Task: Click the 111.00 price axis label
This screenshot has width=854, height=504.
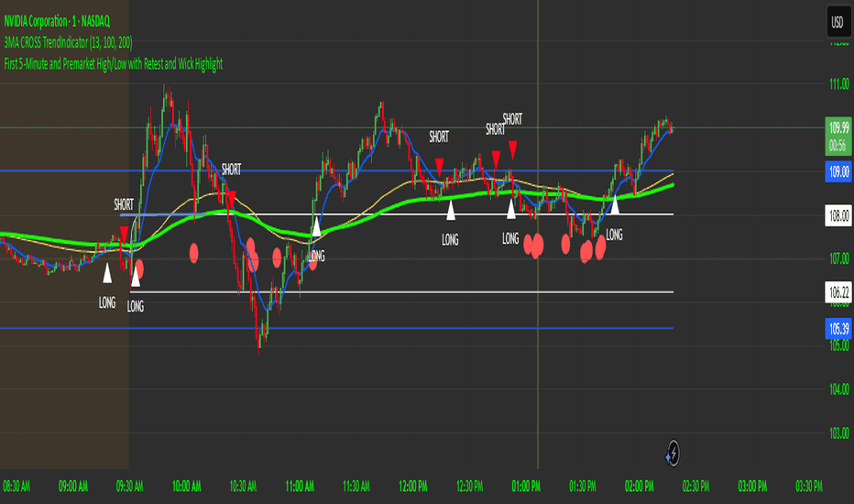Action: [x=838, y=84]
